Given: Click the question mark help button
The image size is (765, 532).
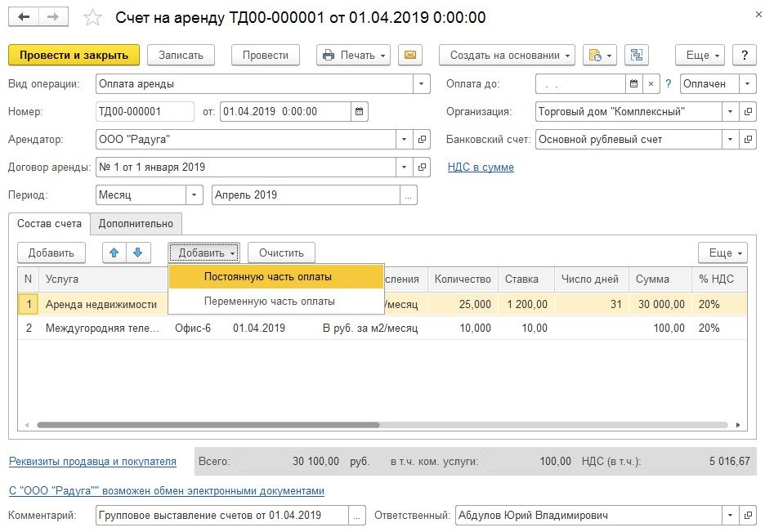Looking at the screenshot, I should click(744, 55).
